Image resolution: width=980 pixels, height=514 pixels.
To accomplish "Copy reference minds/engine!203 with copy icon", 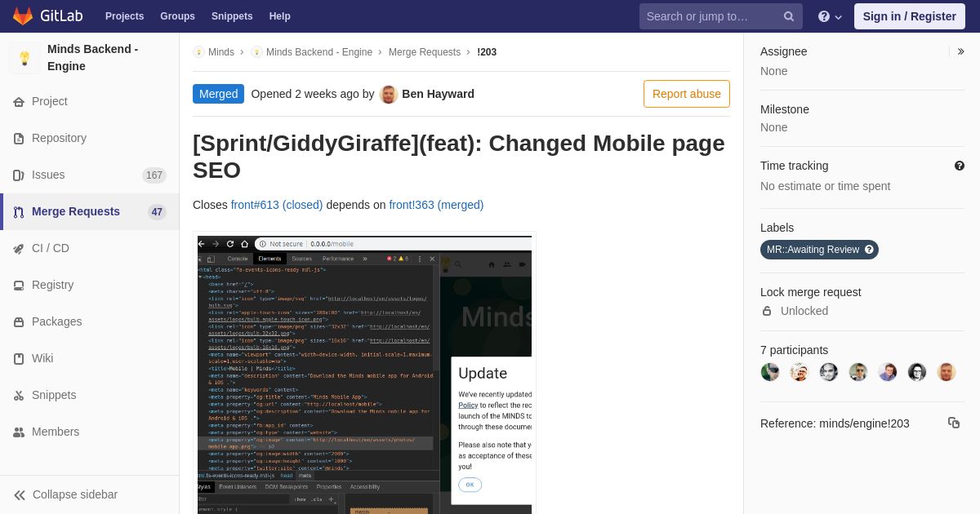I will [x=954, y=423].
